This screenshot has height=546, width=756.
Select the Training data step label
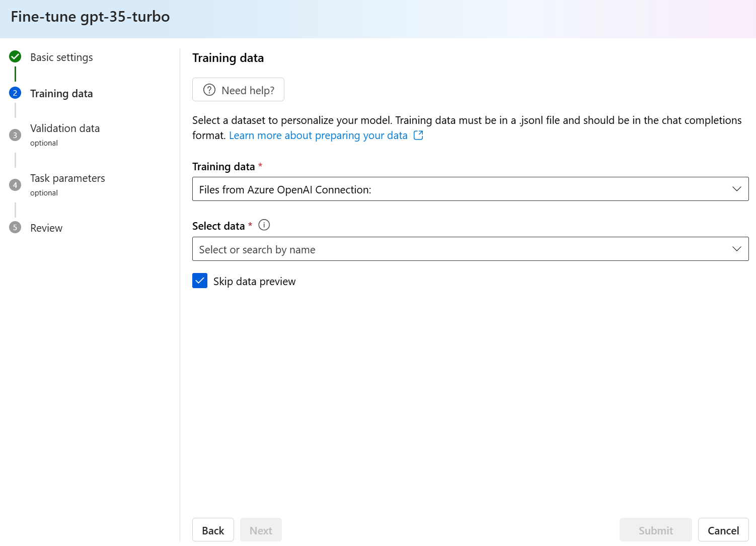[x=61, y=93]
